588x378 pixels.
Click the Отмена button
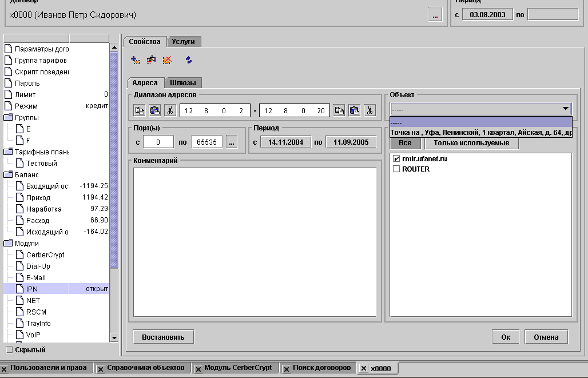[x=546, y=337]
